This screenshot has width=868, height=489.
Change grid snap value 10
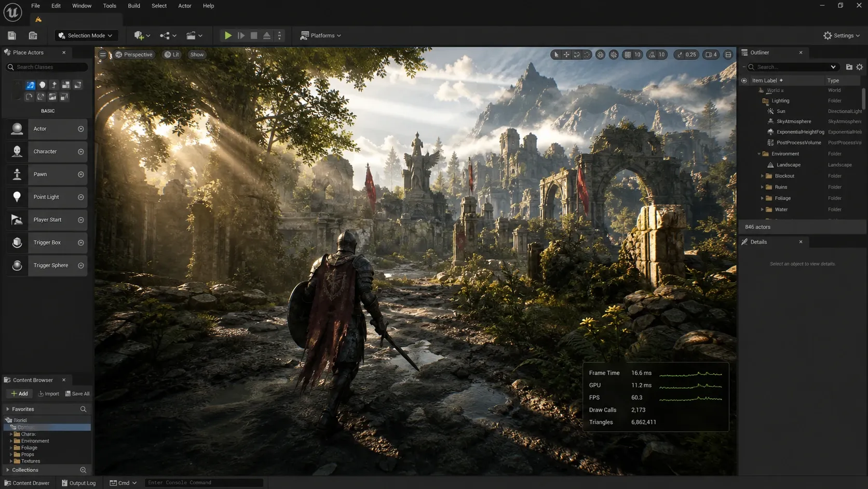pyautogui.click(x=638, y=55)
